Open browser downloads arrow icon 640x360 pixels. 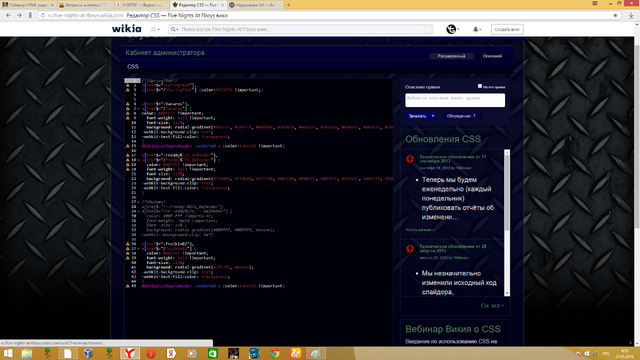tap(631, 16)
